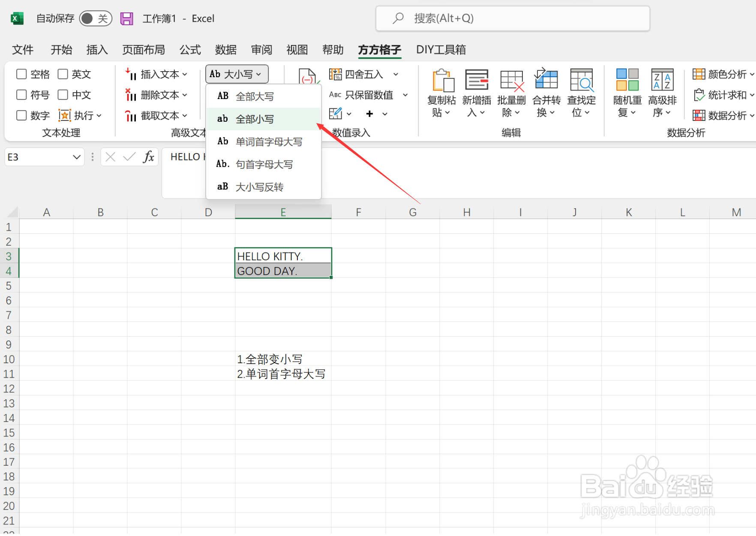Open the 数据 ribbon tab
Screen dimensions: 756x536
225,50
